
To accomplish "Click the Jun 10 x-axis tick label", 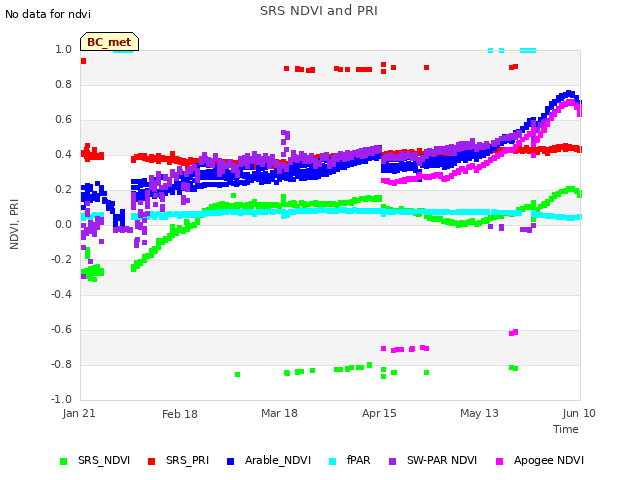I will (579, 413).
